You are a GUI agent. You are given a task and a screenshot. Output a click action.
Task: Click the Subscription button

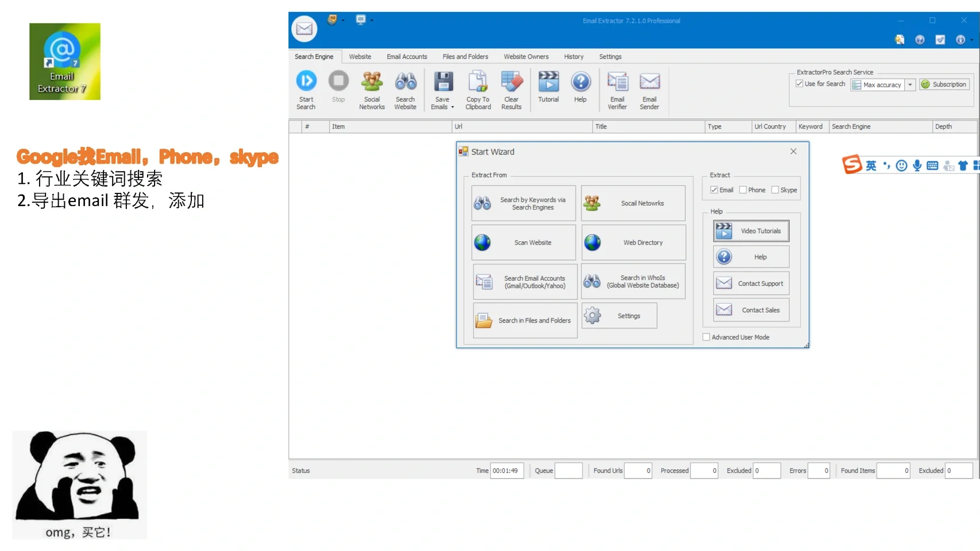tap(944, 84)
